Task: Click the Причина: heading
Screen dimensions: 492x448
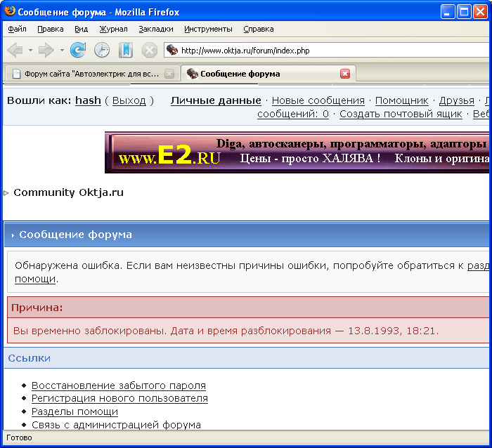Action: coord(37,308)
